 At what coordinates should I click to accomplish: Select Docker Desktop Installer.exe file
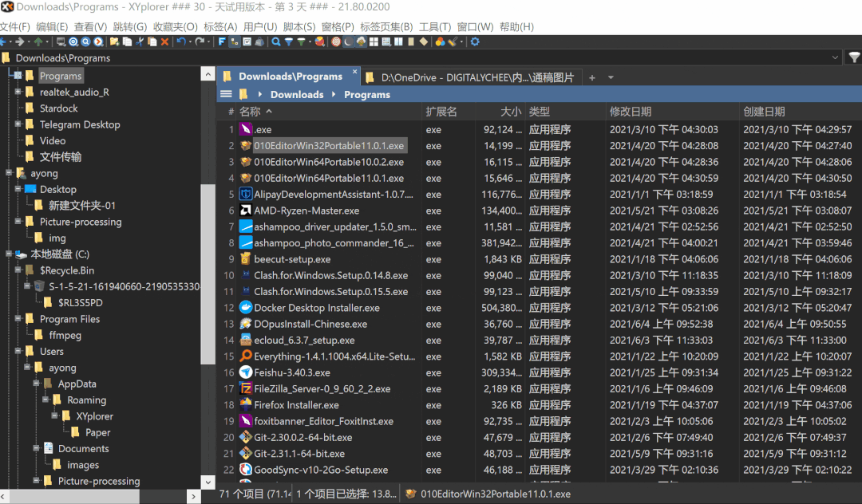pyautogui.click(x=317, y=308)
